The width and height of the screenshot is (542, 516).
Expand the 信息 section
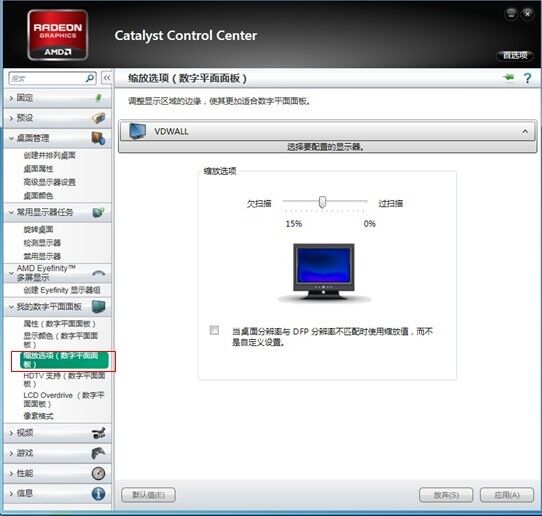point(11,494)
